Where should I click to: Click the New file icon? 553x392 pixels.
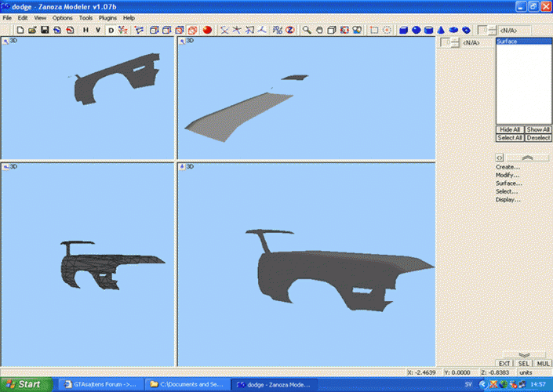coord(19,30)
